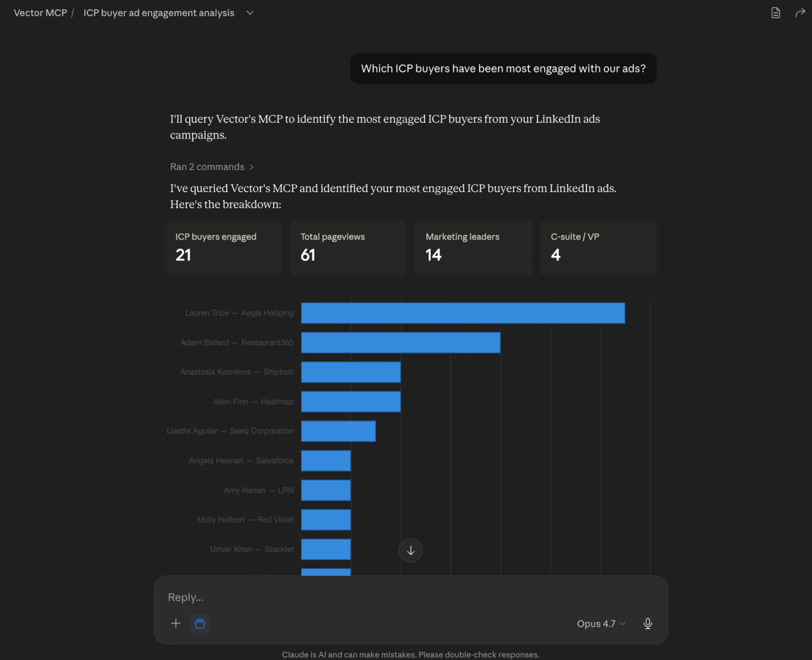Click the microphone voice input icon

point(648,623)
